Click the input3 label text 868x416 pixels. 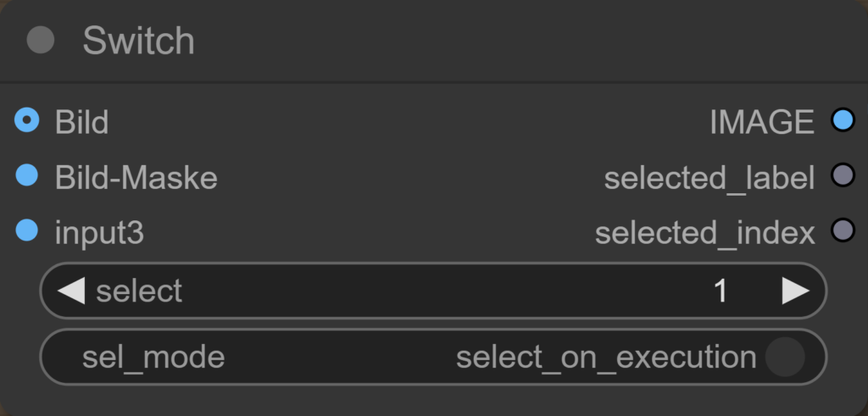click(99, 231)
